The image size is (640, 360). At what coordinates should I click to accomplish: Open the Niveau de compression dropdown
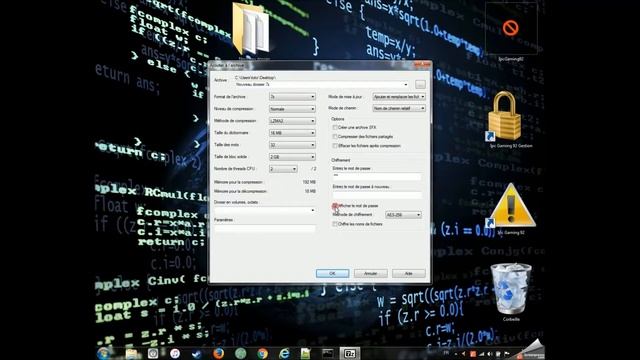292,109
